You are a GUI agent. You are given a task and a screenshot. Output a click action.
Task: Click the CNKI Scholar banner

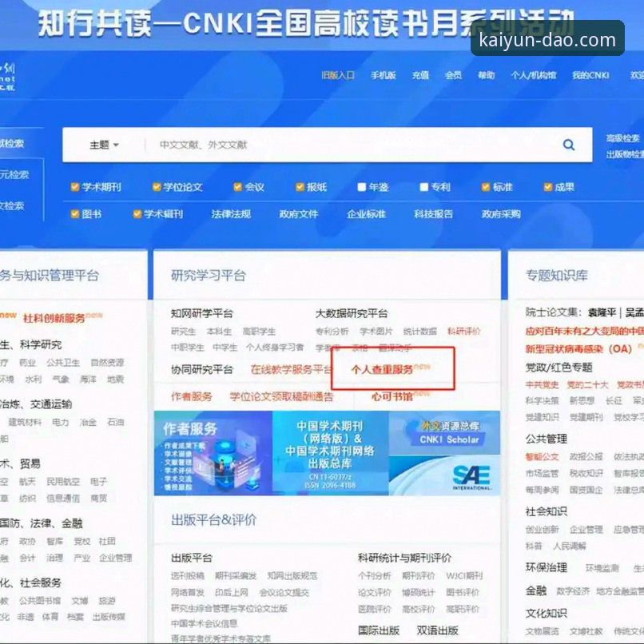(444, 433)
